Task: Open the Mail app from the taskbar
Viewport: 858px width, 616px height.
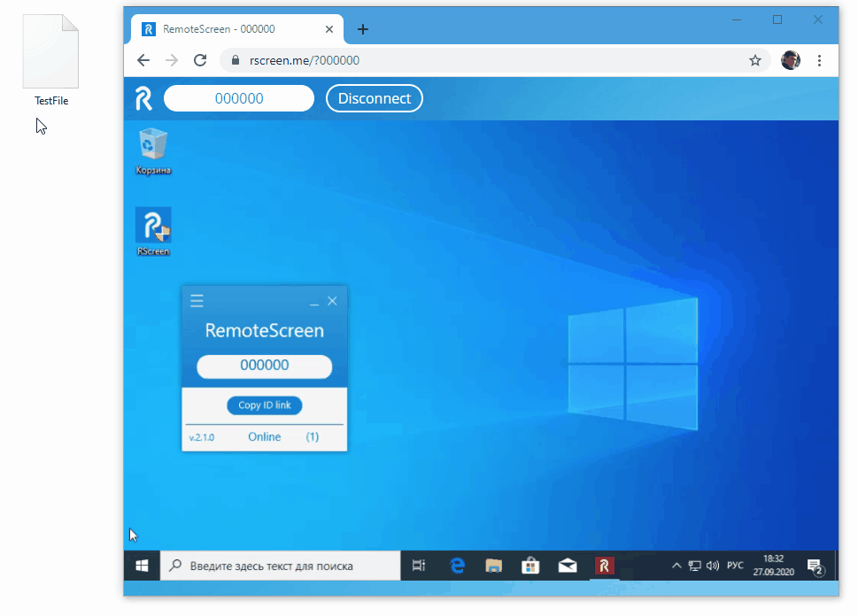Action: [567, 565]
